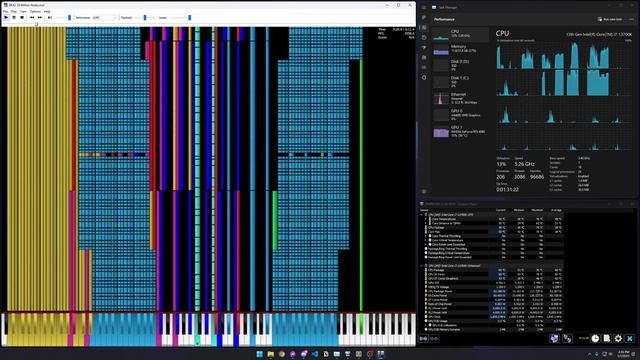Select Ethernet in the Performance list

(x=460, y=98)
